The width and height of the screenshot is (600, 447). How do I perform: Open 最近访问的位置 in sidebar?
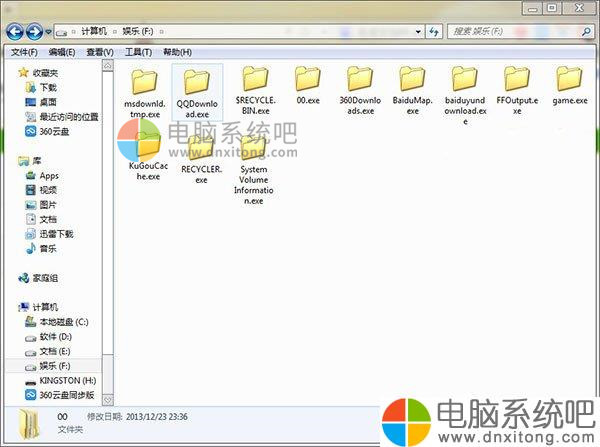[x=62, y=117]
